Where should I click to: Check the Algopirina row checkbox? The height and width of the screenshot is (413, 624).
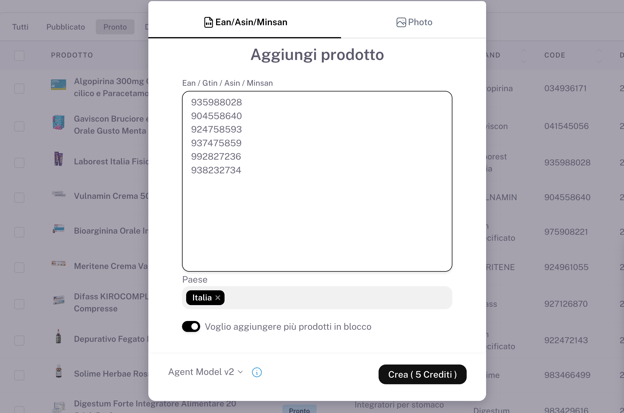click(19, 88)
